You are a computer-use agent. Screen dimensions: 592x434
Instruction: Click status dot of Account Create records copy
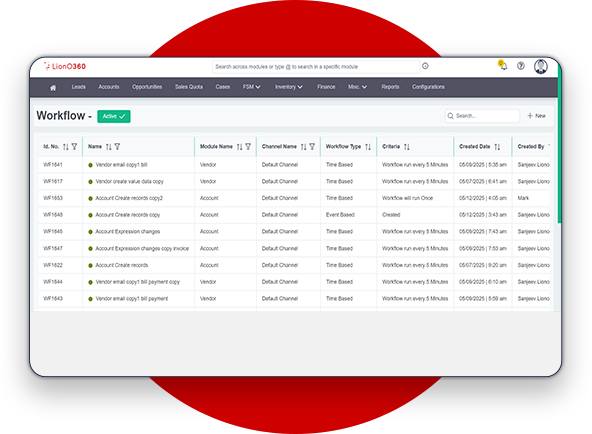(x=90, y=215)
